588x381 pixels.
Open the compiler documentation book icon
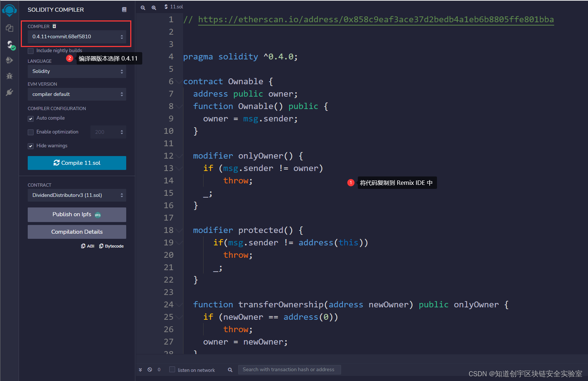pos(124,9)
